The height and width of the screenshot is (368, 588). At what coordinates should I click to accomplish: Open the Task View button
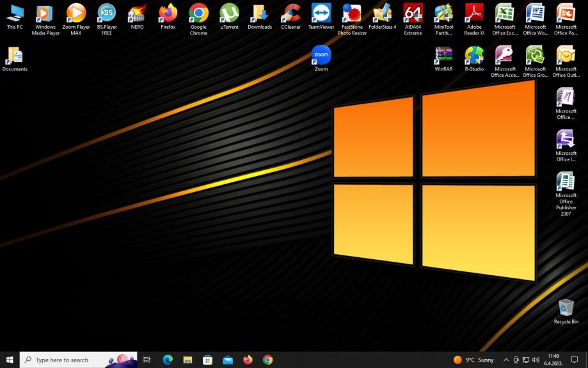tap(147, 360)
